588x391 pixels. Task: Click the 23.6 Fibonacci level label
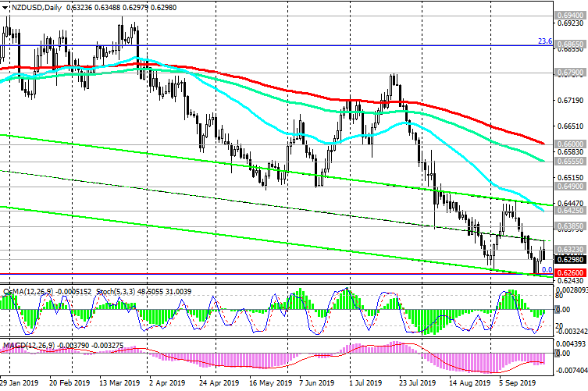545,41
